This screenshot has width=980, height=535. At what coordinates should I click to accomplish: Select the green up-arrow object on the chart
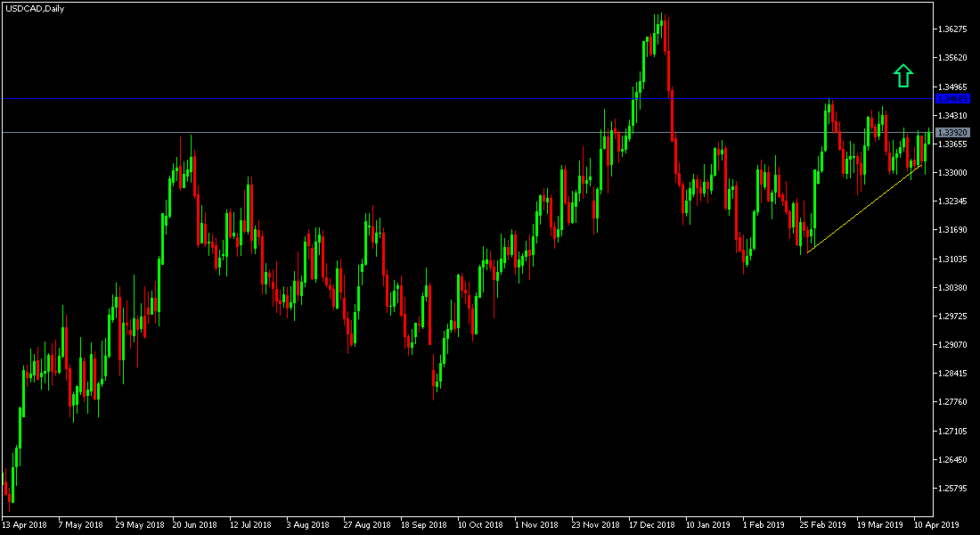point(903,76)
